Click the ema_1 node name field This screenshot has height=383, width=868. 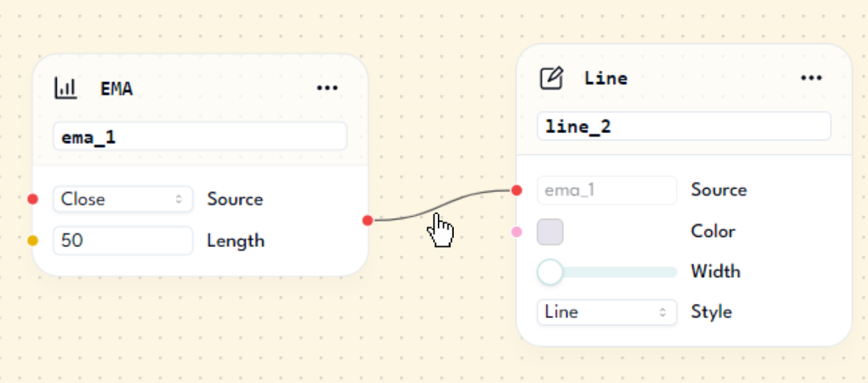pos(200,137)
